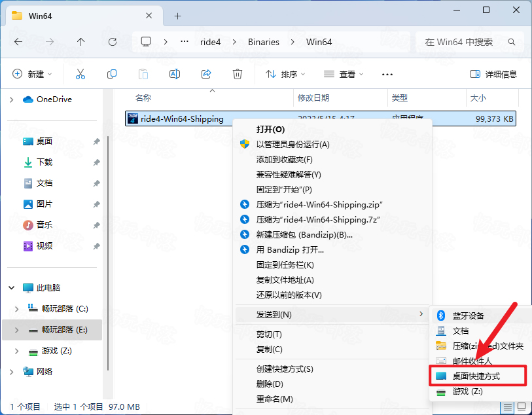Click chevron after ride4 in address bar

(x=234, y=42)
